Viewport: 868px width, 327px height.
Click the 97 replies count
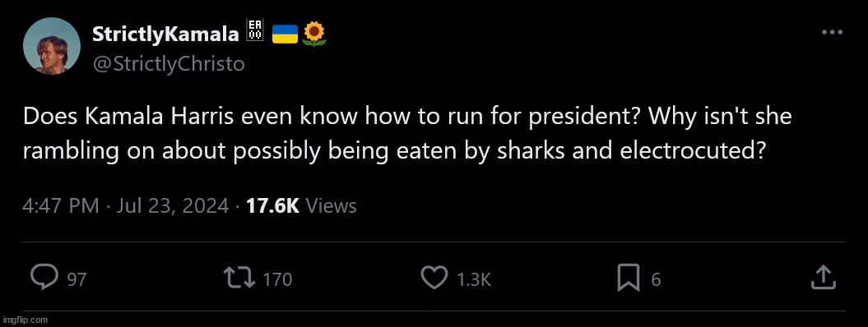(x=77, y=279)
